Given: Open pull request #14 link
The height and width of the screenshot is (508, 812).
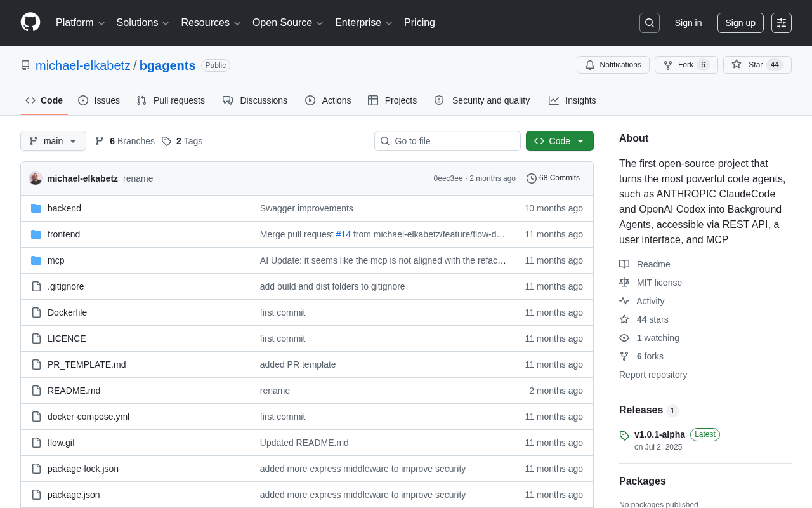Looking at the screenshot, I should click(343, 234).
